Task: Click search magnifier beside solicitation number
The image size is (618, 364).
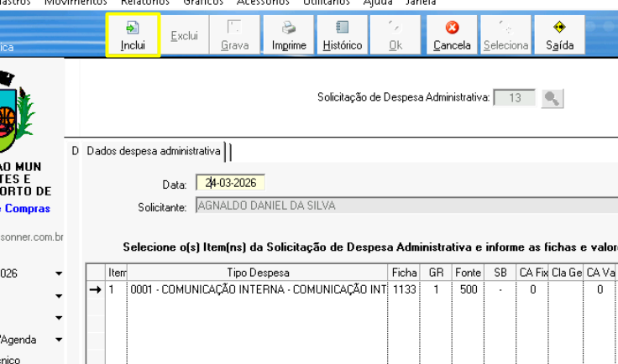Action: click(x=552, y=98)
